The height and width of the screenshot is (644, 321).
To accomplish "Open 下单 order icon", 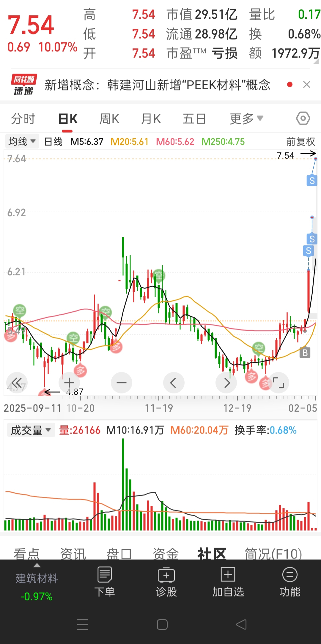I will click(x=105, y=582).
